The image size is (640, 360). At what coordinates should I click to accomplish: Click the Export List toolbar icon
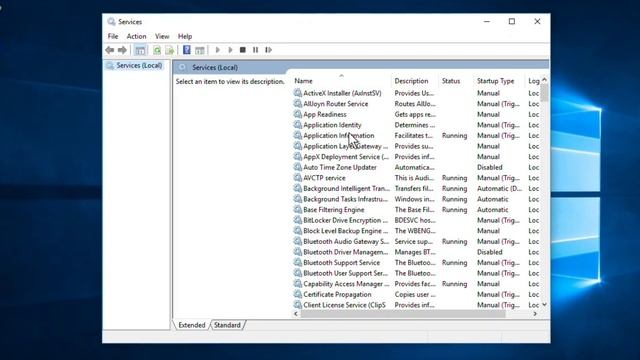[x=169, y=50]
